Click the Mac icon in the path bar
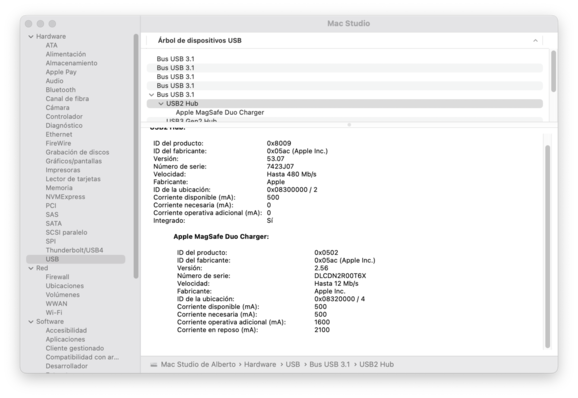Screen dimensions: 578x398 pos(154,365)
